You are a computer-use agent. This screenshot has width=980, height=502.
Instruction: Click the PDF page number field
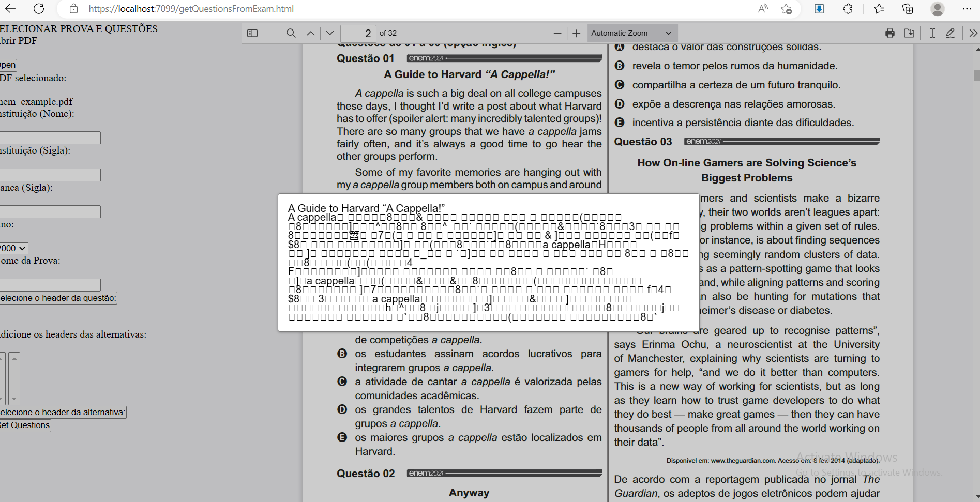point(358,33)
